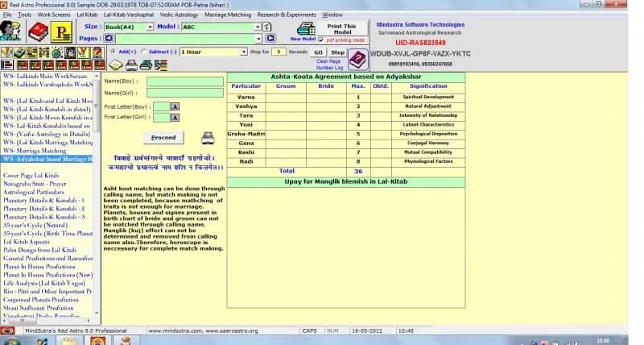
Task: Enable pdf printing mode checkbox
Action: [x=323, y=39]
